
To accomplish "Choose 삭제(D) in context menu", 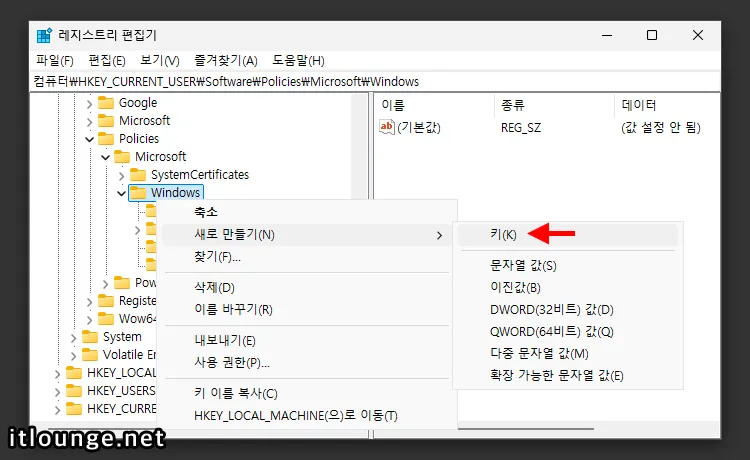I will pos(307,288).
